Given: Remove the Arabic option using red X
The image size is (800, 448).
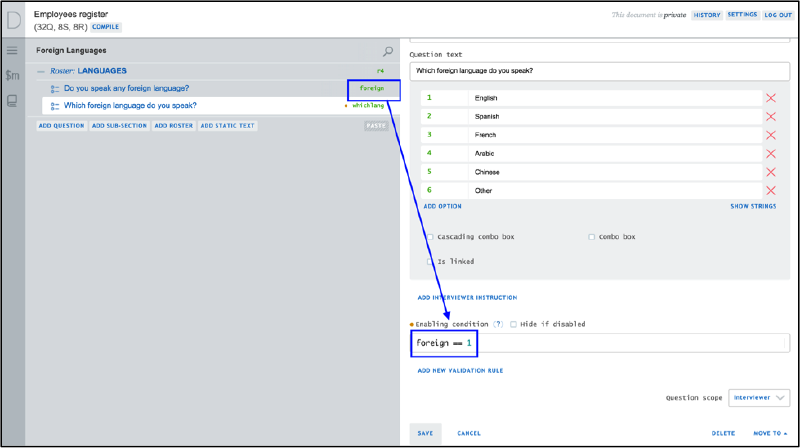Looking at the screenshot, I should click(x=770, y=153).
